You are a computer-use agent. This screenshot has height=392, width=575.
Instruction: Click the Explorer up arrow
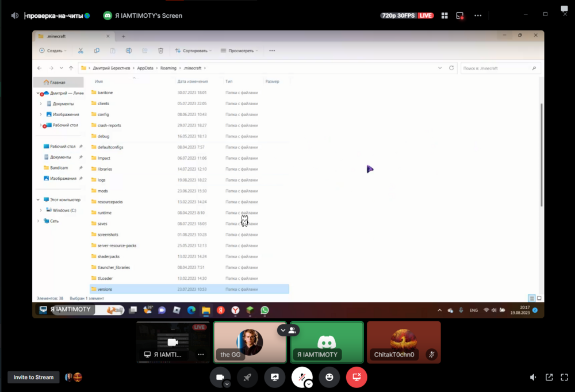pos(71,68)
